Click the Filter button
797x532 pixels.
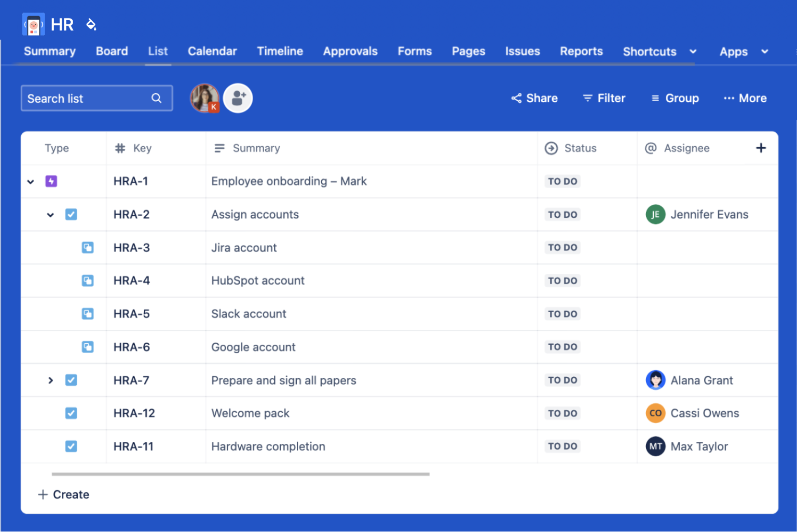pos(603,98)
